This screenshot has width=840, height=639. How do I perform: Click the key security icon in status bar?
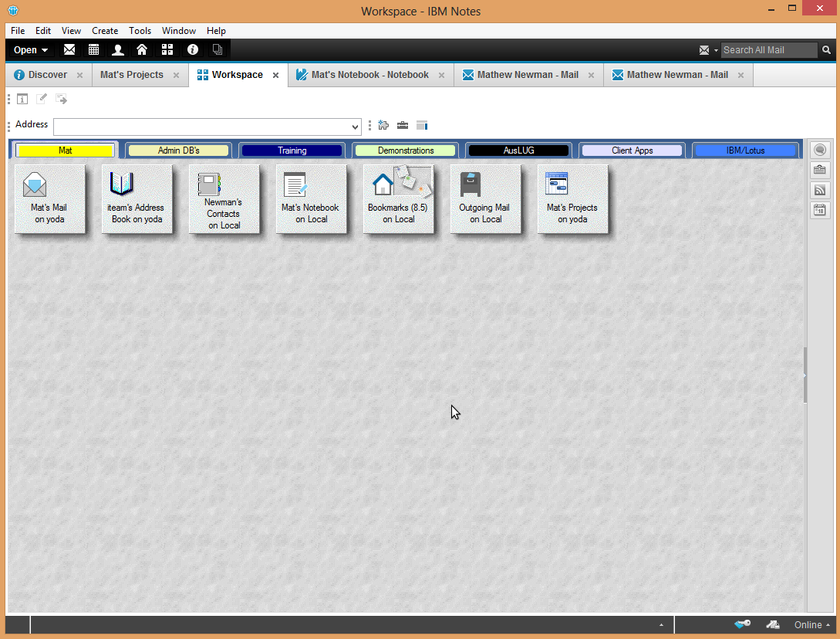[743, 624]
